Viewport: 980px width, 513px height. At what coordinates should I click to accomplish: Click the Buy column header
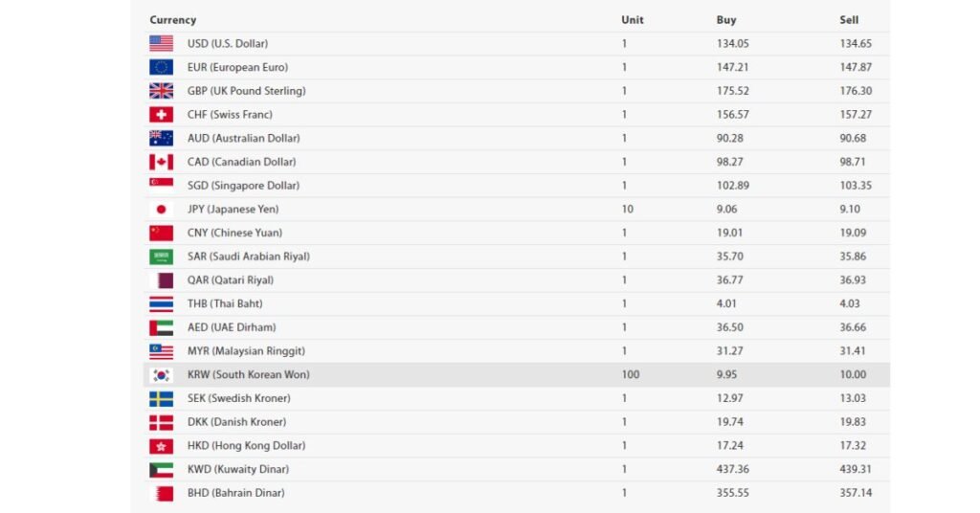726,19
